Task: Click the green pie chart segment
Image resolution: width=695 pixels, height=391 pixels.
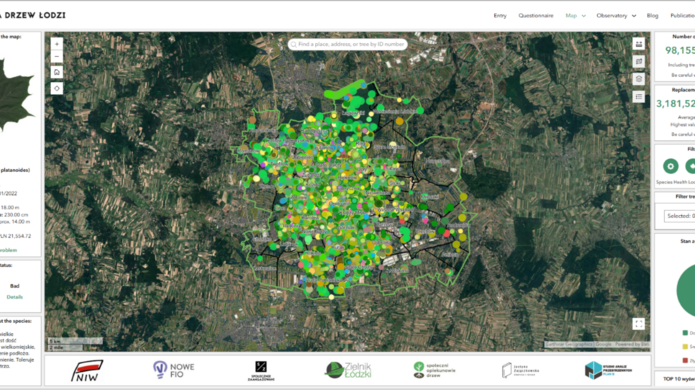Action: (686, 290)
